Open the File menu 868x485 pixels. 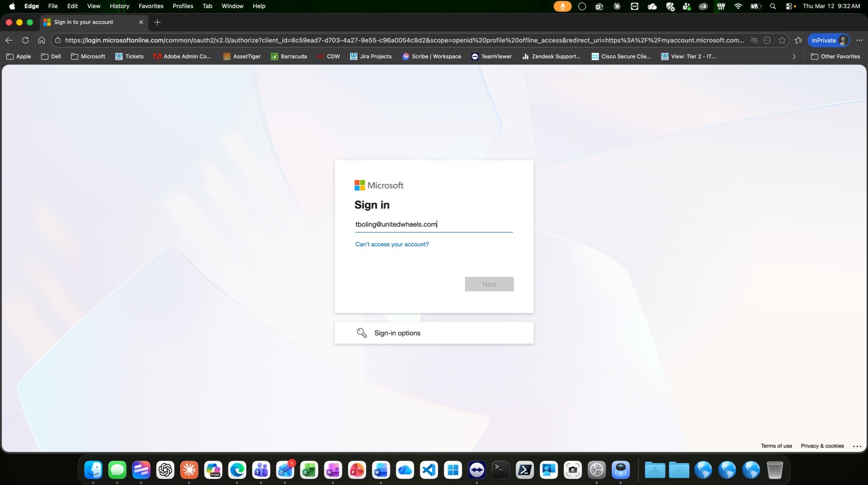53,6
